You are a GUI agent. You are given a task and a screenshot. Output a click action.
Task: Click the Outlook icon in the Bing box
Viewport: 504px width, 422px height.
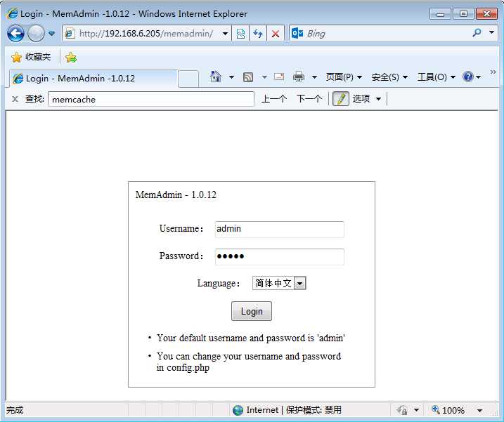coord(297,33)
